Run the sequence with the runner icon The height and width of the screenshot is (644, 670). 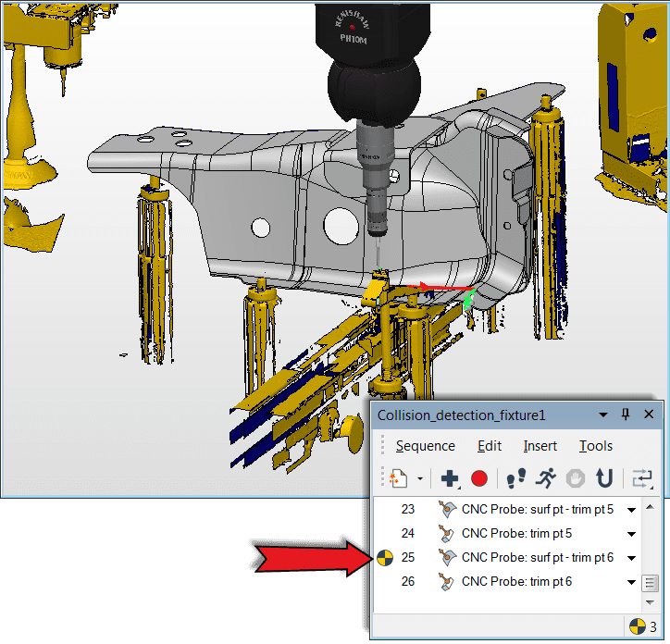coord(546,478)
